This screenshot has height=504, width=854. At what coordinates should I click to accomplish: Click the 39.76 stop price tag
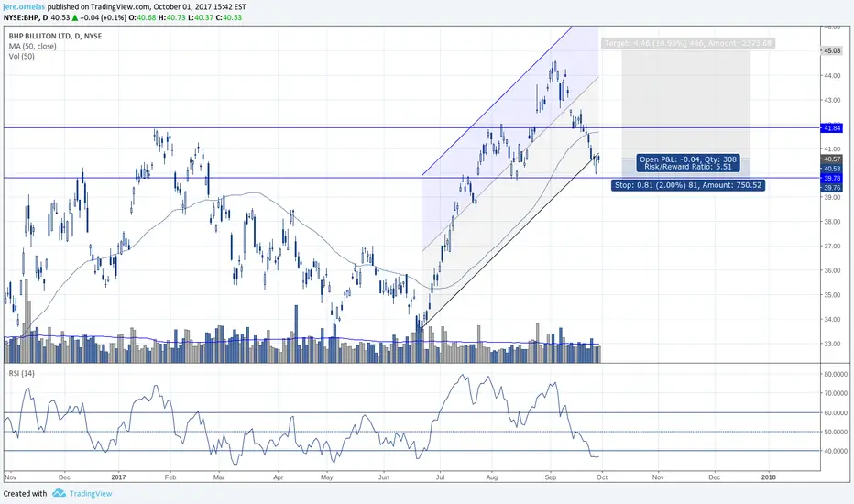[x=832, y=188]
